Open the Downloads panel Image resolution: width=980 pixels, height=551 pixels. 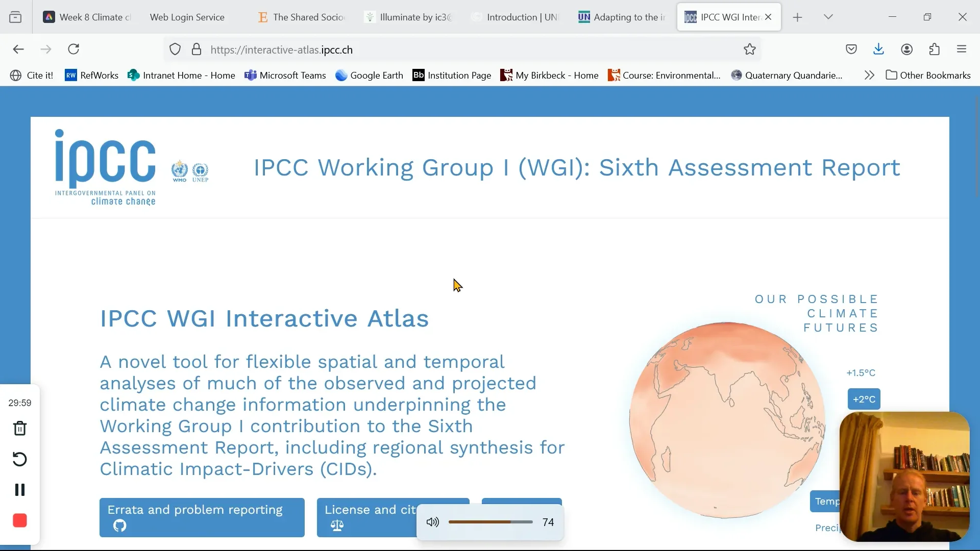coord(878,49)
